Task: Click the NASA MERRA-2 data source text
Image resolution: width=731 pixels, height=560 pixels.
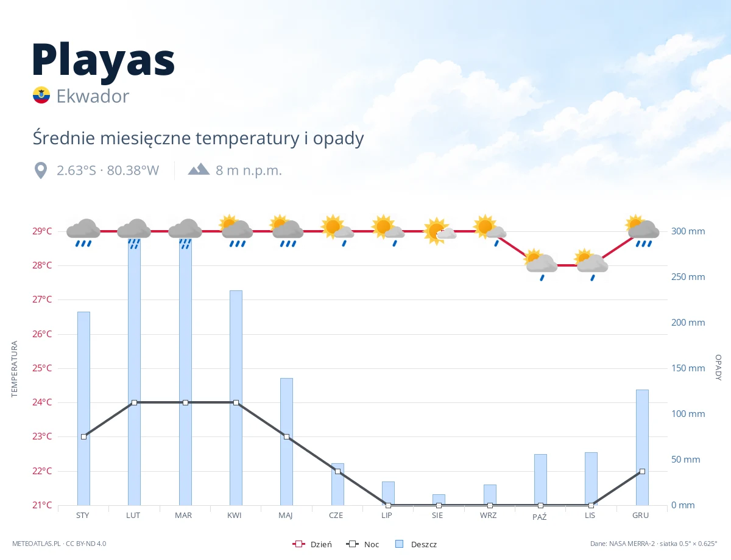Action: click(x=654, y=544)
